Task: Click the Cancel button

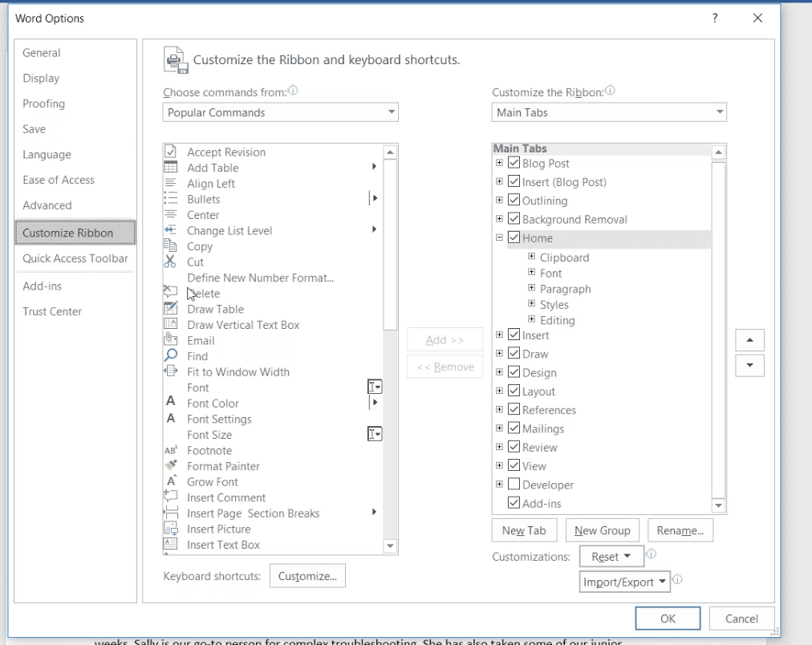Action: coord(741,619)
